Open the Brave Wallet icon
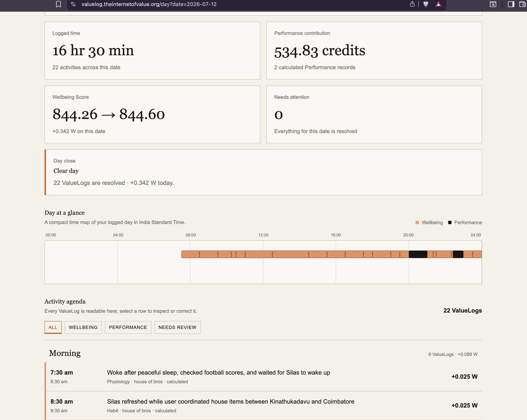The image size is (527, 420). coord(523,4)
